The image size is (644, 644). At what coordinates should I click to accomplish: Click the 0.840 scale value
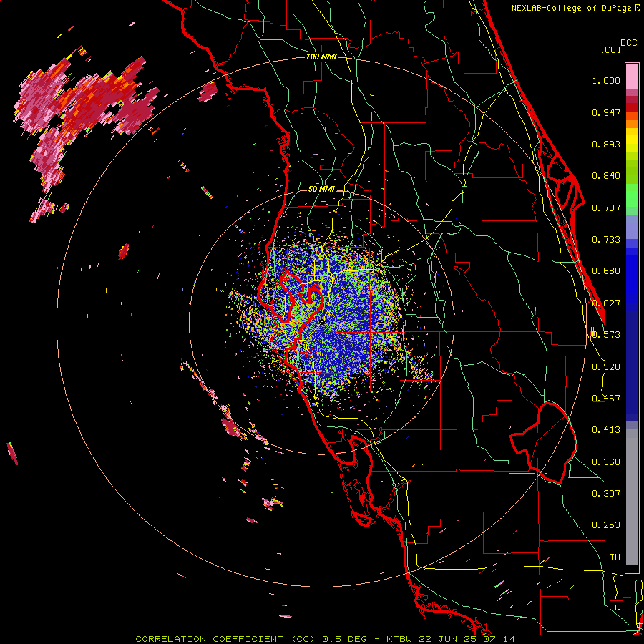(606, 176)
